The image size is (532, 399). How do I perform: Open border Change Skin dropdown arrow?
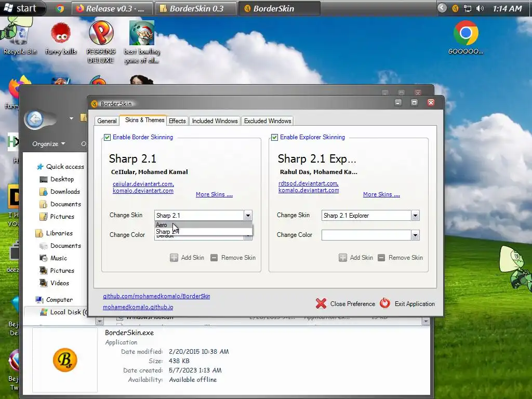248,216
